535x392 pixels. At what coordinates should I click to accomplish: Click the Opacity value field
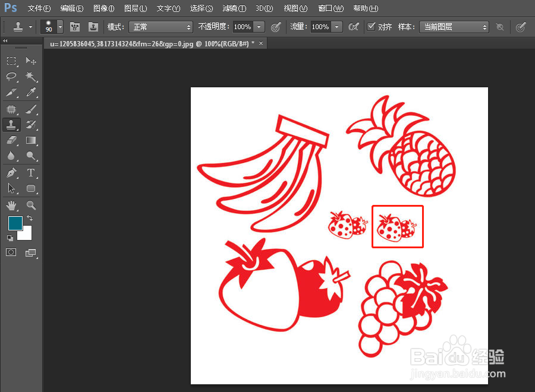(243, 27)
